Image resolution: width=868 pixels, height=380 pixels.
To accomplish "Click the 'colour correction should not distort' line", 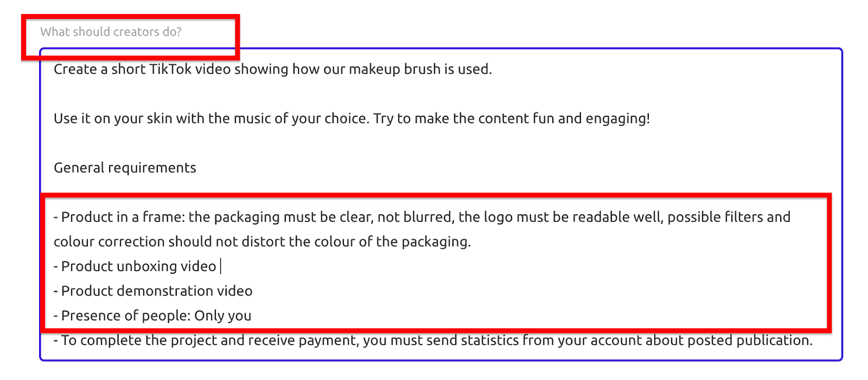I will pyautogui.click(x=262, y=242).
